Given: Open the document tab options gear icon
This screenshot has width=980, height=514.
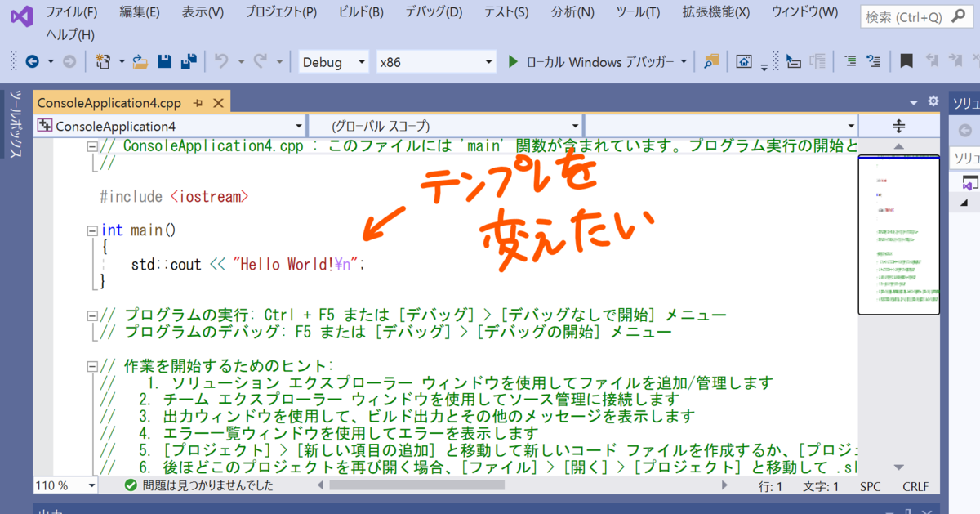Looking at the screenshot, I should (x=933, y=101).
